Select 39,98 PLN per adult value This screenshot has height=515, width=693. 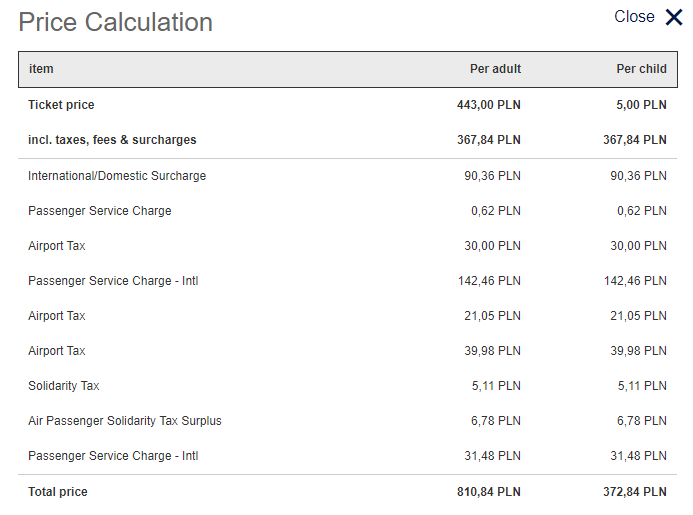(492, 351)
